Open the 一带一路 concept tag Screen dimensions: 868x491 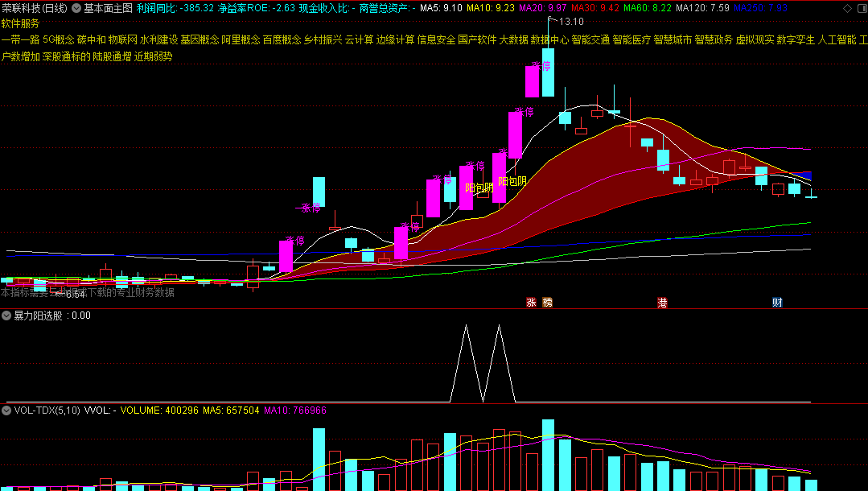(20, 40)
